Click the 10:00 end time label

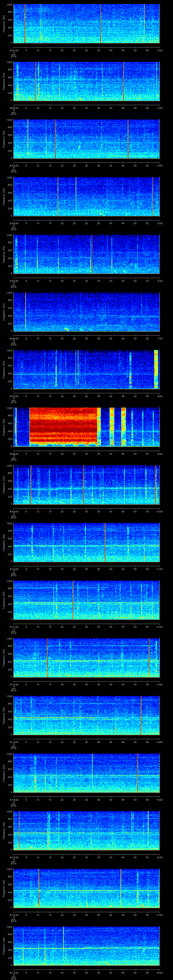click(159, 511)
